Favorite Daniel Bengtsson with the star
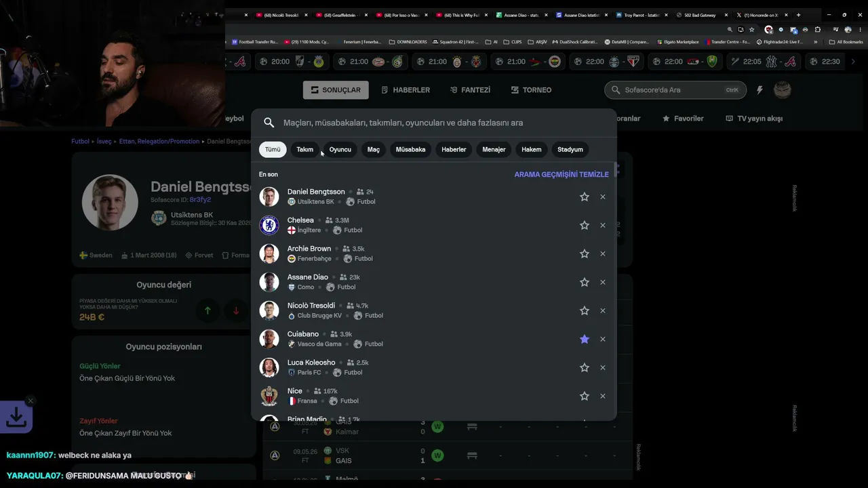The height and width of the screenshot is (488, 868). point(585,197)
